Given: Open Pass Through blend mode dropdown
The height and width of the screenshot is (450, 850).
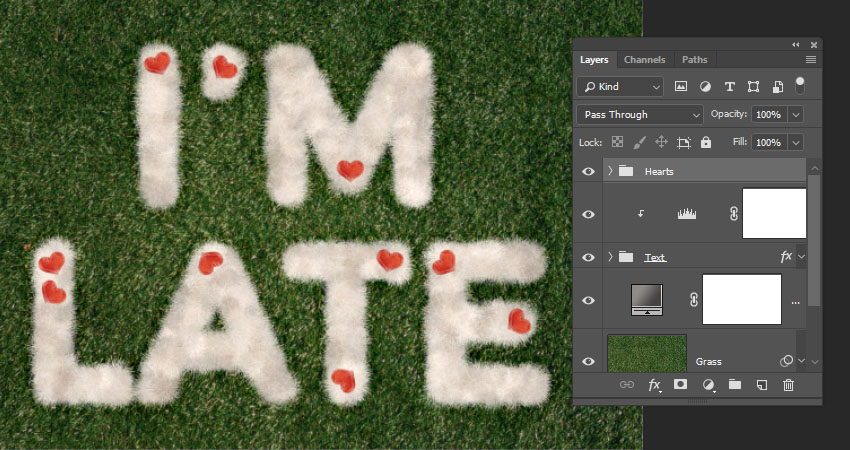Looking at the screenshot, I should [x=640, y=115].
